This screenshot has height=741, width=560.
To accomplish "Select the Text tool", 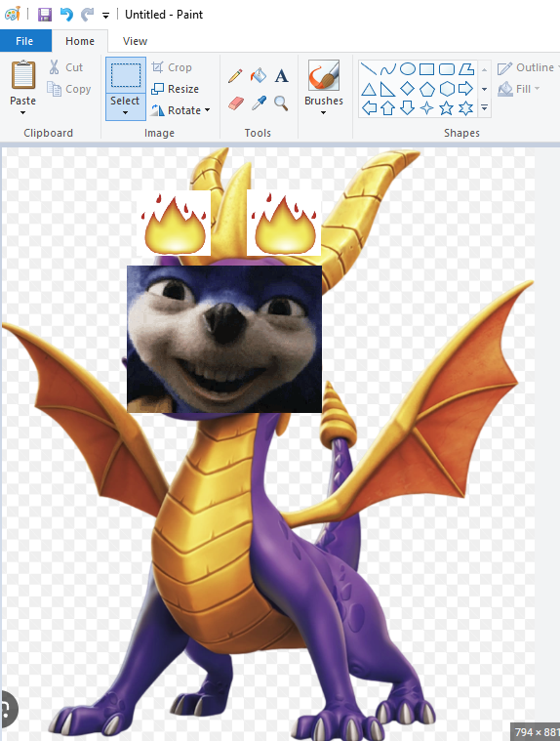I will pos(281,75).
